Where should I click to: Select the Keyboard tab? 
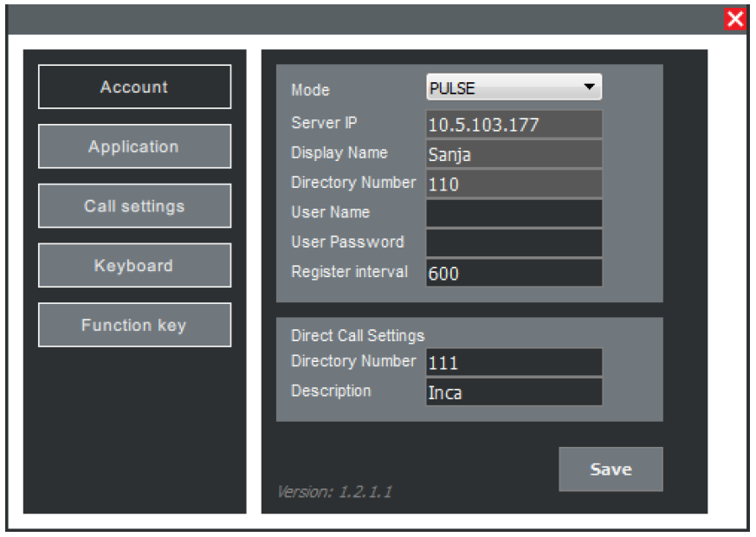pos(134,266)
